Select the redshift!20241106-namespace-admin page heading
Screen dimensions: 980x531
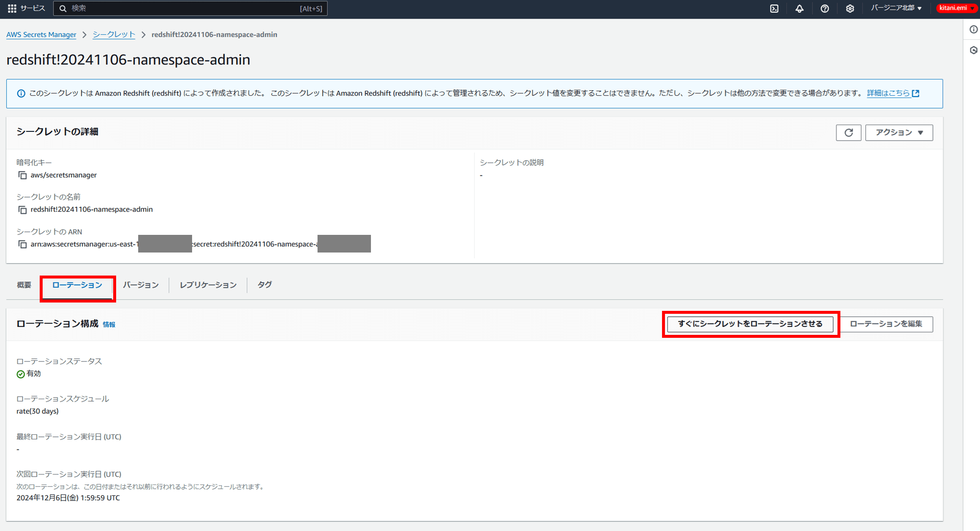[x=128, y=60]
